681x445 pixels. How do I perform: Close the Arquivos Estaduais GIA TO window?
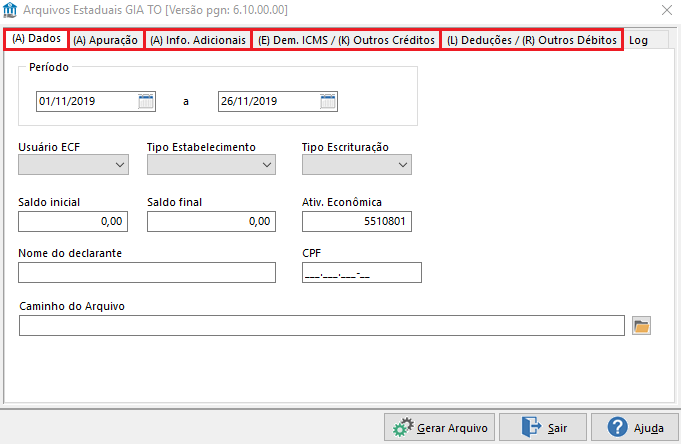point(667,10)
